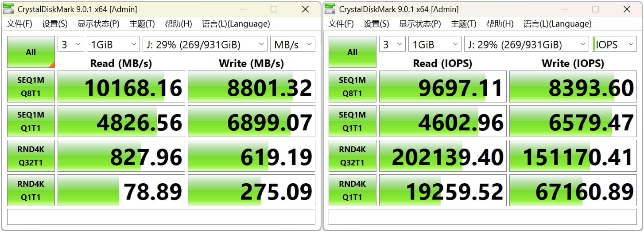
Task: Change MB/s unit dropdown in left window
Action: pos(292,44)
